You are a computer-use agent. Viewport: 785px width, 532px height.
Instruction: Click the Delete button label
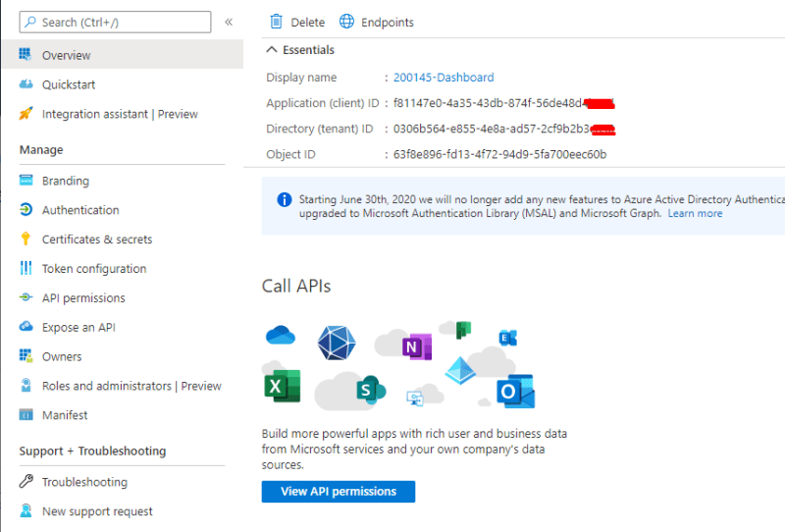(307, 22)
